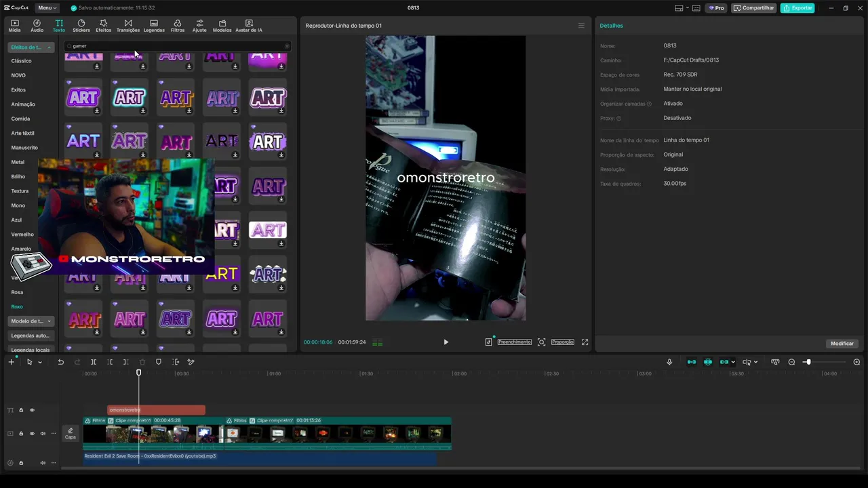Open the Efeitos tab
868x488 pixels.
coord(103,26)
